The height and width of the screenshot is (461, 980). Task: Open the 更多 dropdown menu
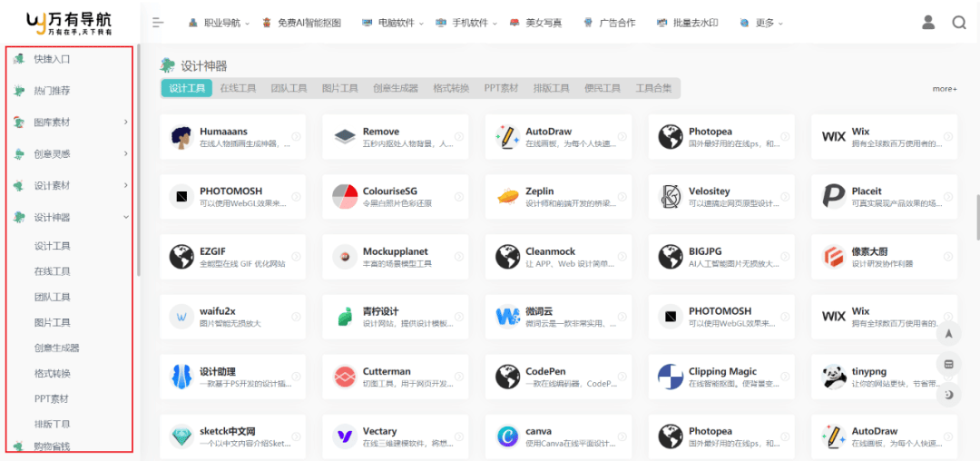[x=761, y=23]
